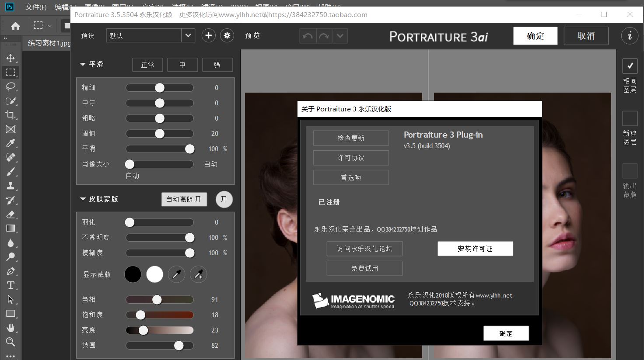644x360 pixels.
Task: Choose the 正常 smoothing preset
Action: [148, 65]
